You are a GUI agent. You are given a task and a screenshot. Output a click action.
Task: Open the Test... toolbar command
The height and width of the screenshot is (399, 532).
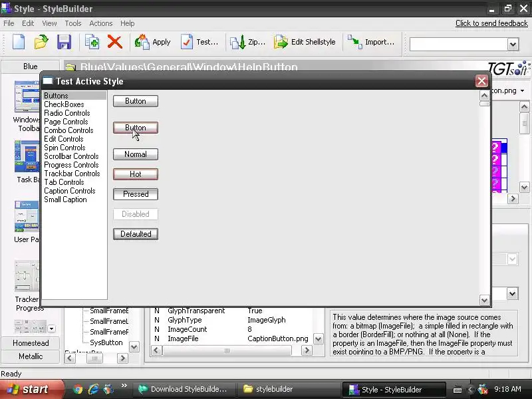click(199, 42)
